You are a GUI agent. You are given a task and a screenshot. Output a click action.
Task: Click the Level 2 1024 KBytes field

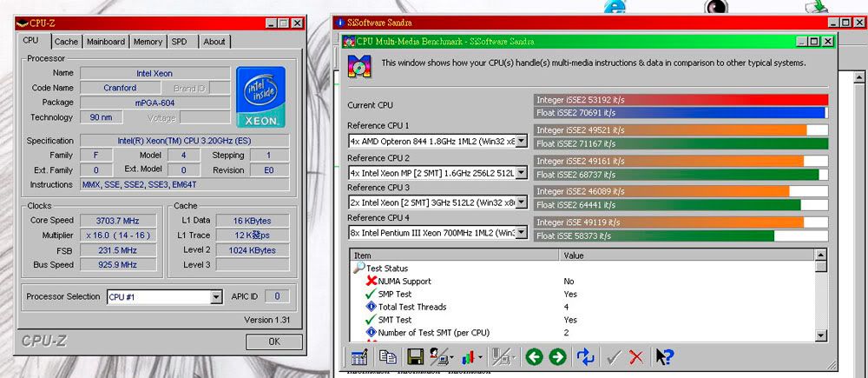tap(252, 250)
